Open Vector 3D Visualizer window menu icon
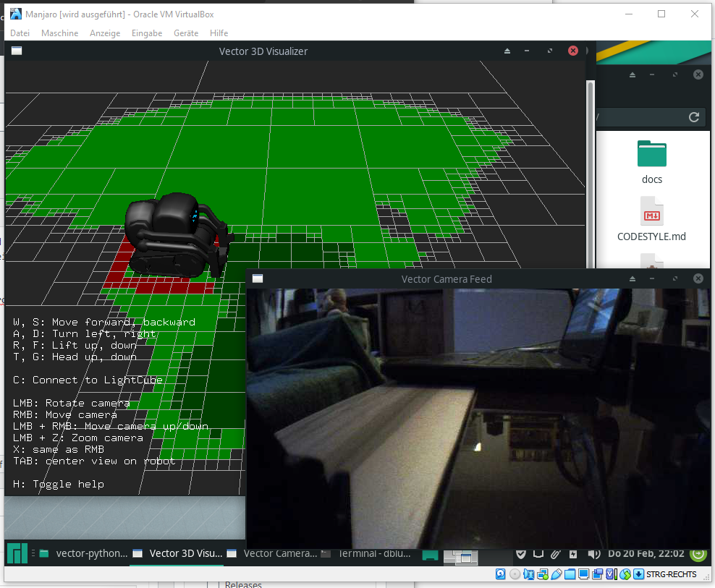The image size is (715, 588). point(17,51)
